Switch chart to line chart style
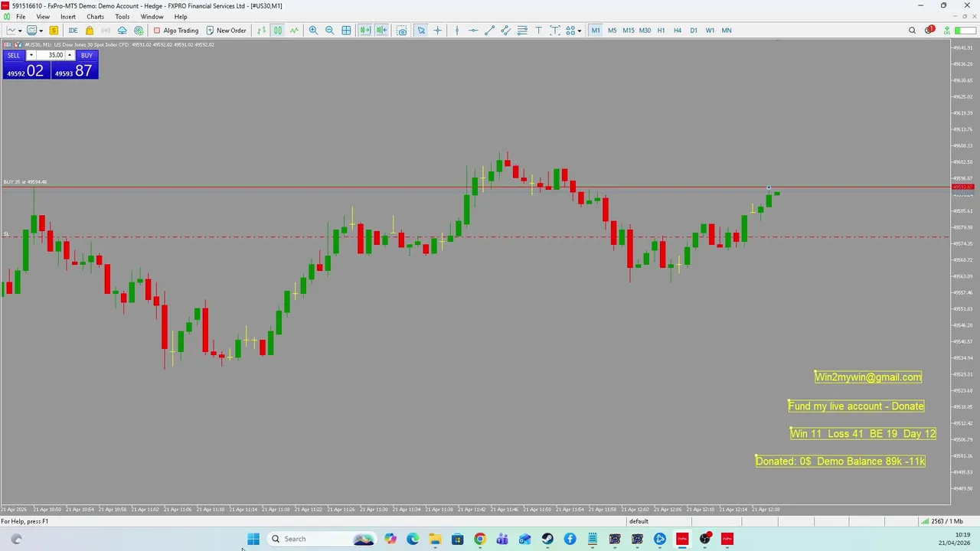Screen dimensions: 980x551 [294, 31]
